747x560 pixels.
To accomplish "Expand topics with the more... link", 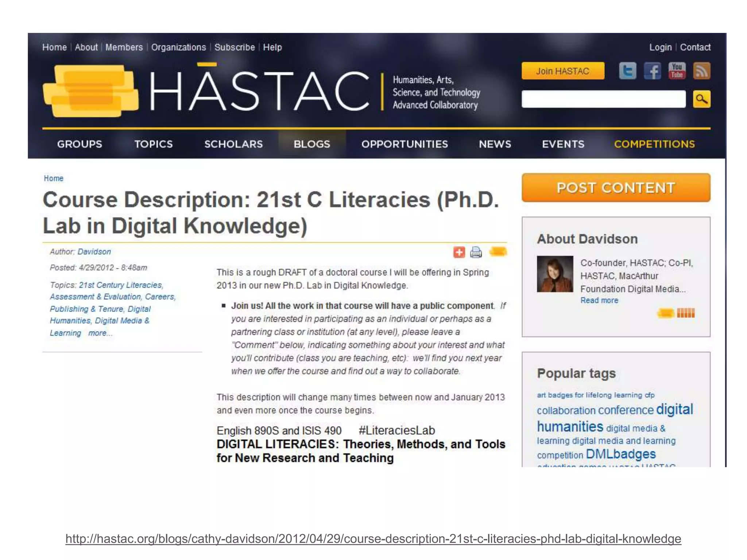I will tap(100, 333).
